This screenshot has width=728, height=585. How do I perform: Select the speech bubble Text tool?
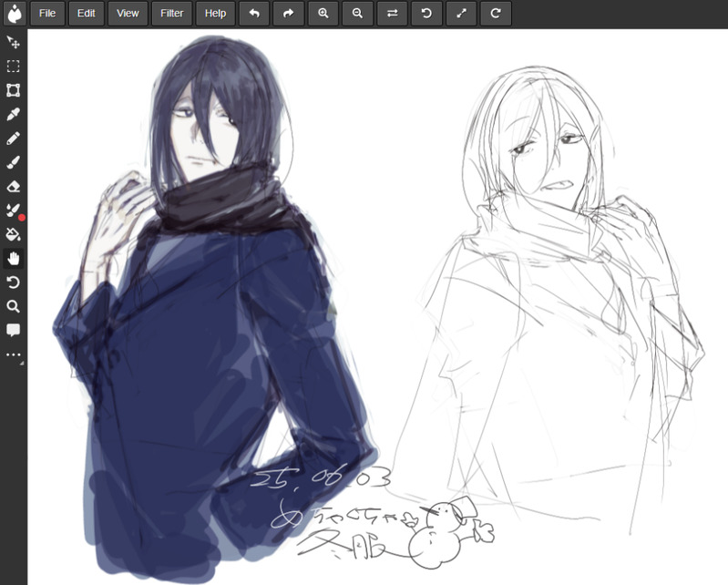click(x=13, y=331)
